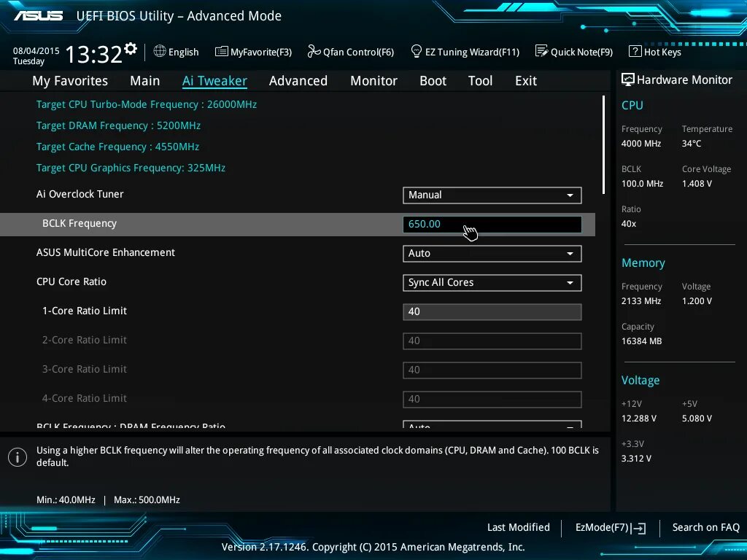Click the 1-Core Ratio Limit field
Viewport: 747px width, 560px height.
coord(492,312)
